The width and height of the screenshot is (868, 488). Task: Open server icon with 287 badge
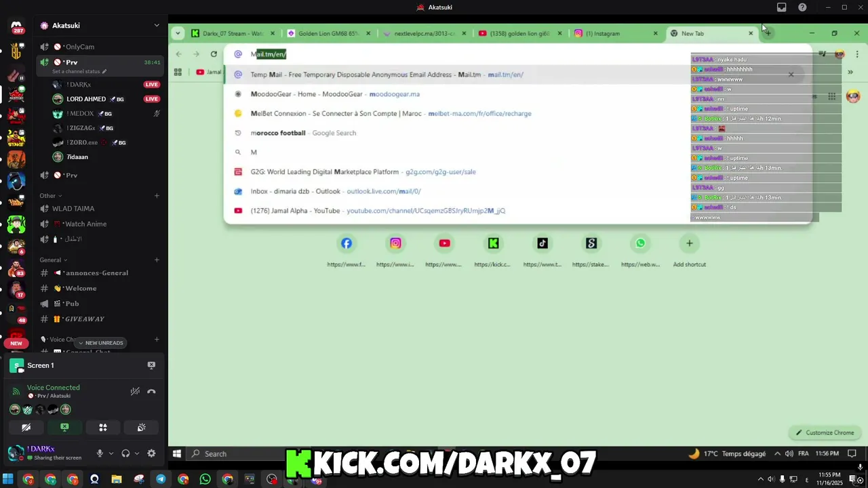(x=16, y=27)
